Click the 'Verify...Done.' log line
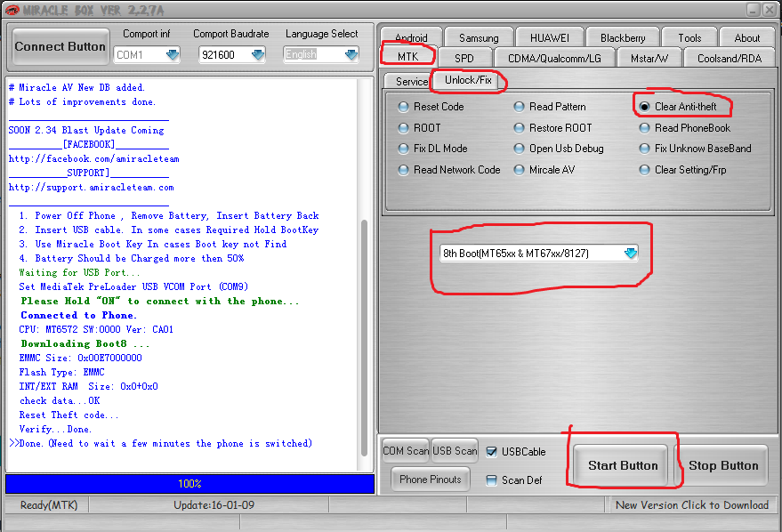This screenshot has width=782, height=532. coord(55,429)
